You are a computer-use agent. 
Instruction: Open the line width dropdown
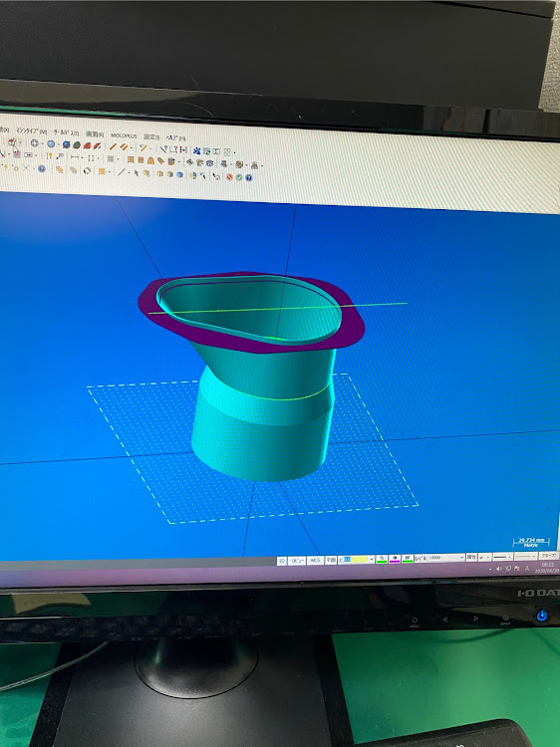point(526,557)
